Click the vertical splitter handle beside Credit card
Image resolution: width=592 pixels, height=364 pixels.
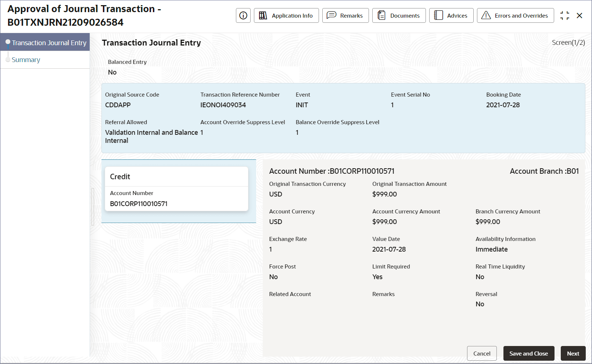pos(93,206)
